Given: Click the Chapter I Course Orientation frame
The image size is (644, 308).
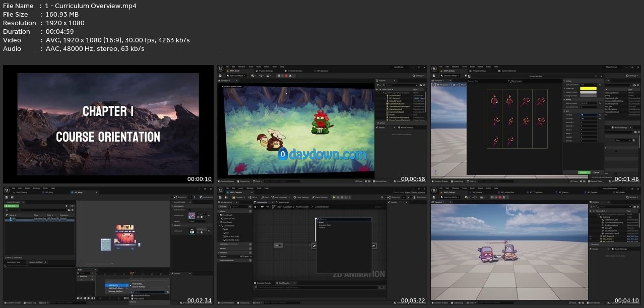Looking at the screenshot, I should (x=108, y=125).
